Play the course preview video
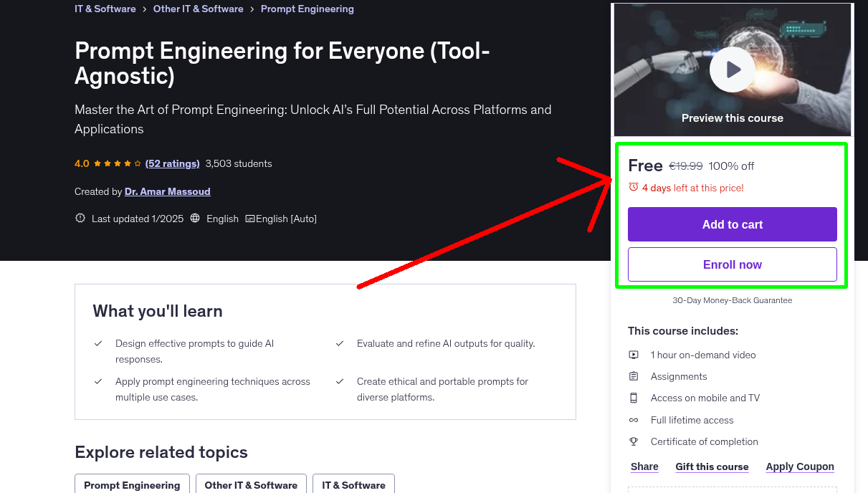This screenshot has width=868, height=493. tap(733, 70)
